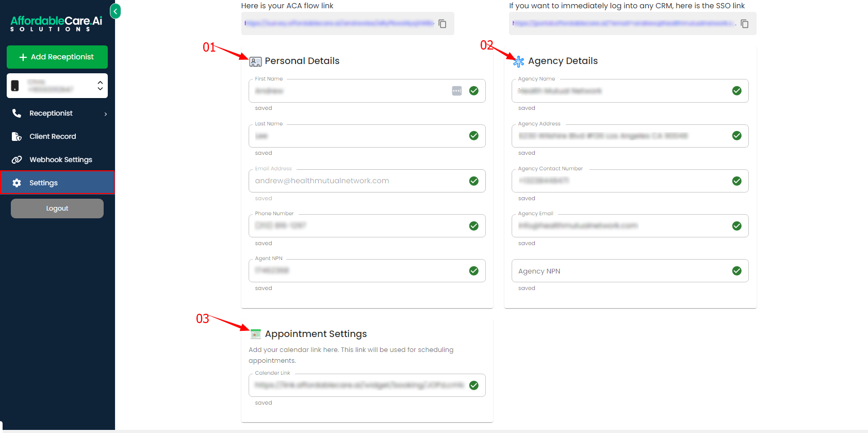Click the checkmark icon in Calender Link field
This screenshot has height=433, width=868.
click(473, 386)
